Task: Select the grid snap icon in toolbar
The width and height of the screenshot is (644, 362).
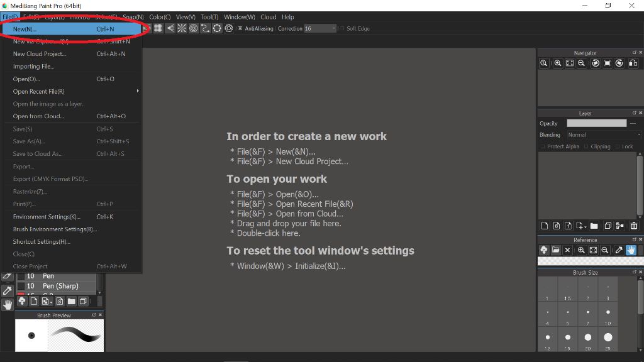Action: [158, 28]
